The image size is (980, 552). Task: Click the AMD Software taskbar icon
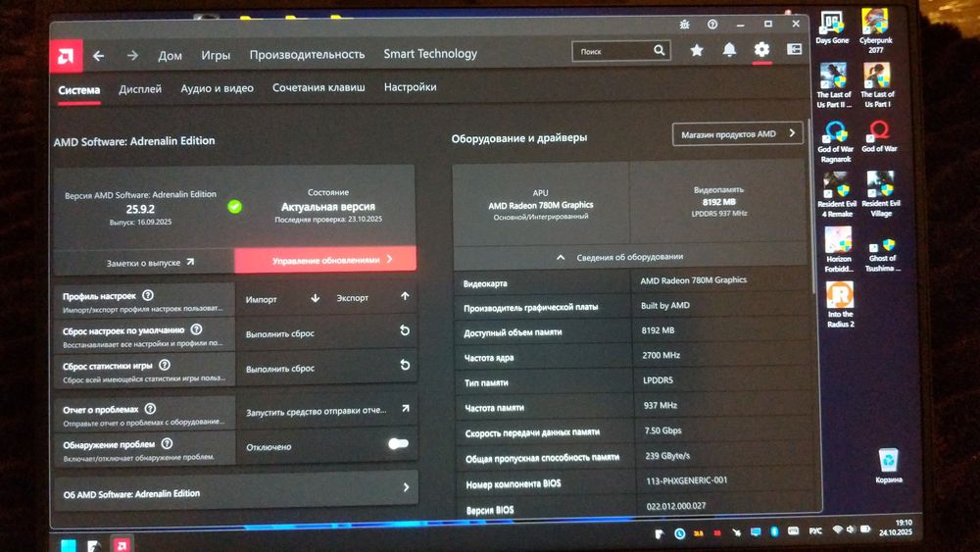point(122,545)
